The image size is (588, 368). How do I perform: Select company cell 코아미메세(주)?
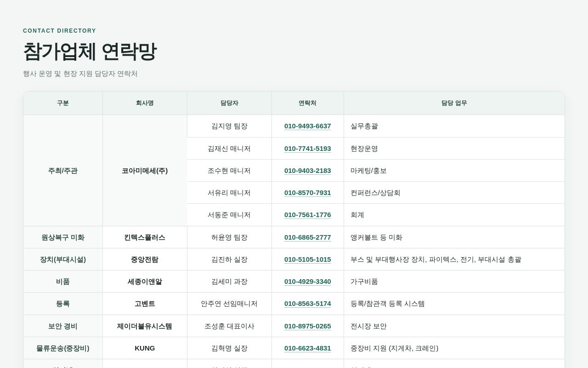coord(145,171)
